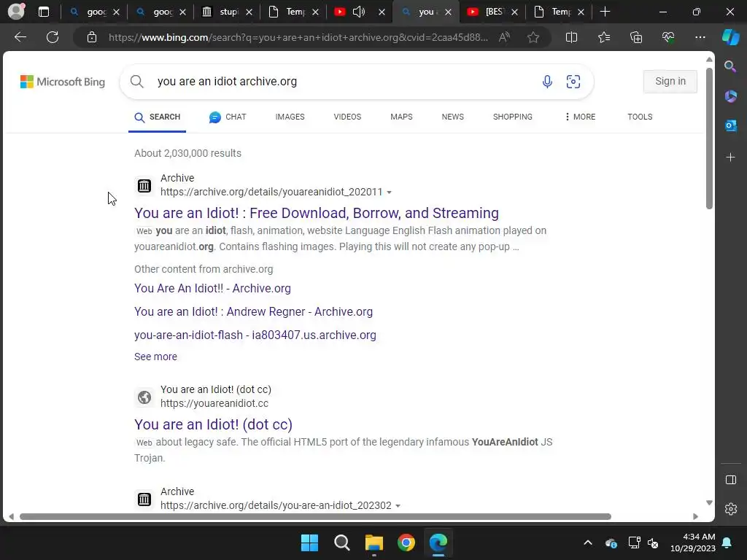The width and height of the screenshot is (747, 560).
Task: Click the Bing search magnifier icon
Action: point(136,82)
